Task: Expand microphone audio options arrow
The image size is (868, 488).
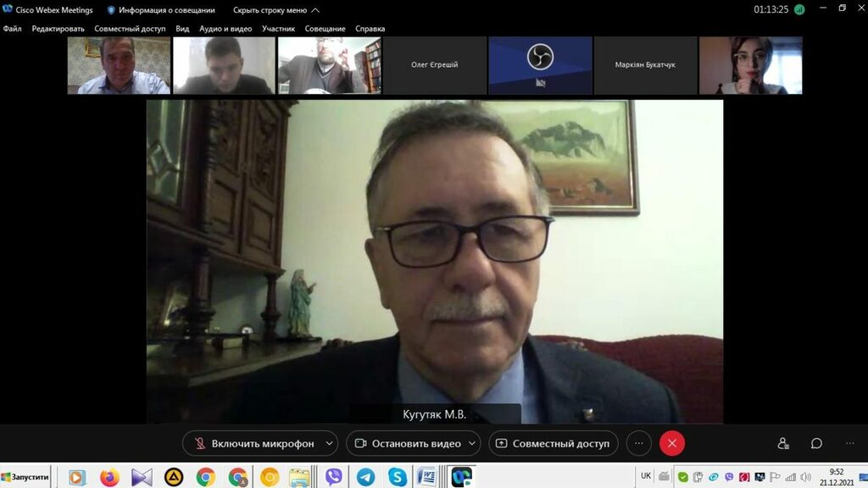Action: 329,443
